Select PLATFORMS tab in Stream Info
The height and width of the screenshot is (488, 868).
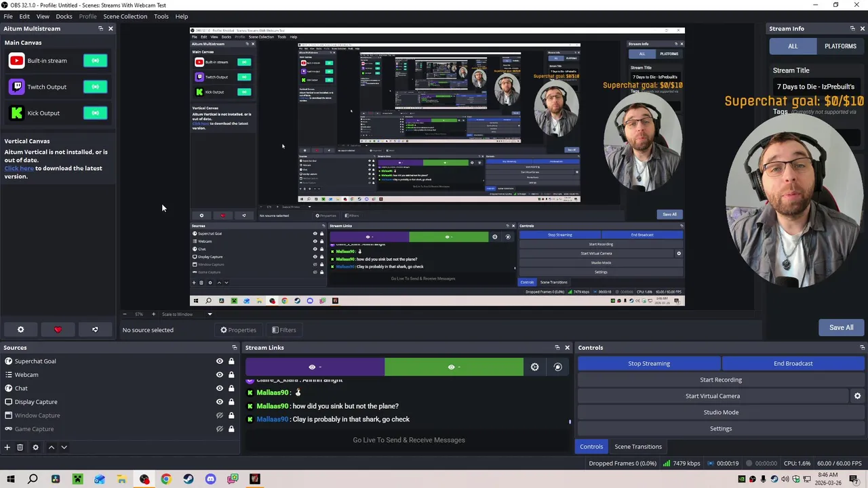840,46
